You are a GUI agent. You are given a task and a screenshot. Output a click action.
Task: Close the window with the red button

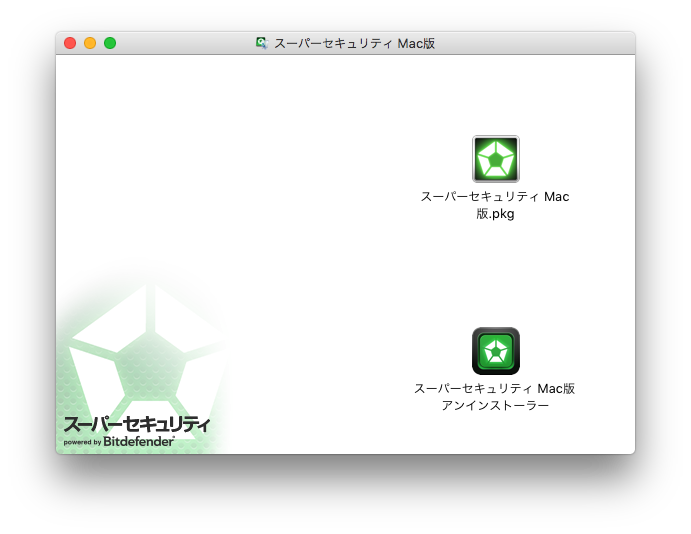70,43
